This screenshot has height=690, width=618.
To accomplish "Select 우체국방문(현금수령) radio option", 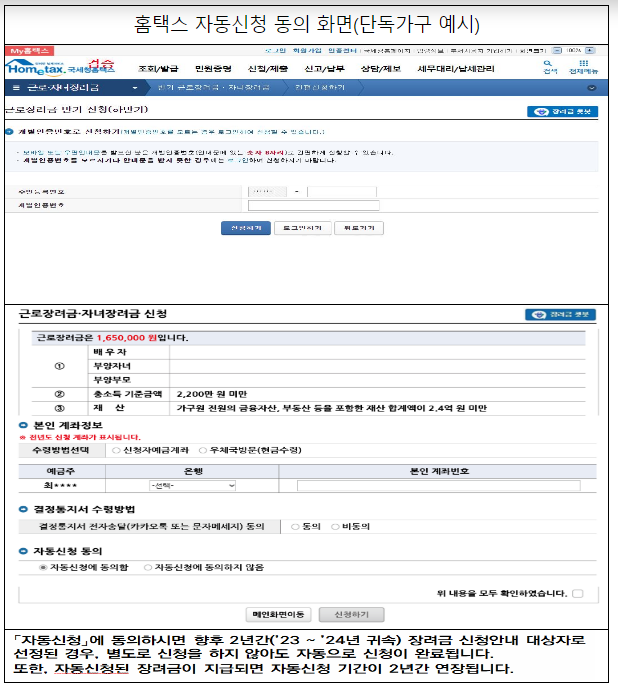I will [x=203, y=450].
